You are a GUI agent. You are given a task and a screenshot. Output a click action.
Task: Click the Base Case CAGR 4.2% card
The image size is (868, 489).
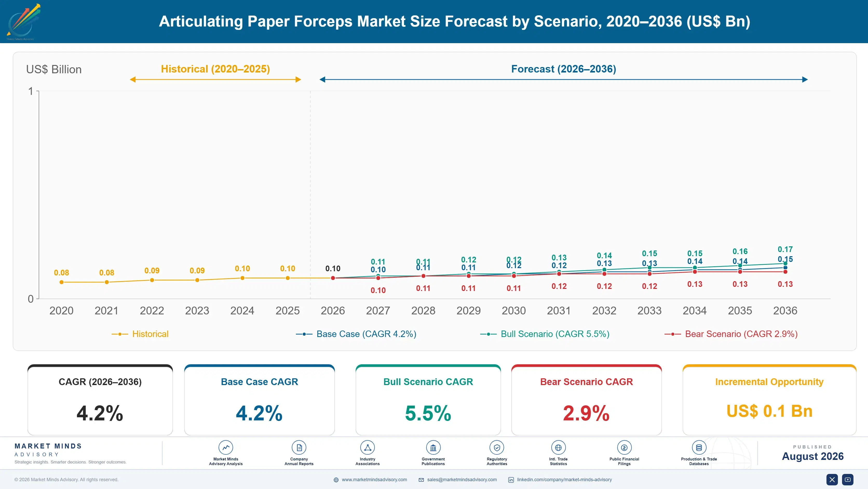click(260, 400)
